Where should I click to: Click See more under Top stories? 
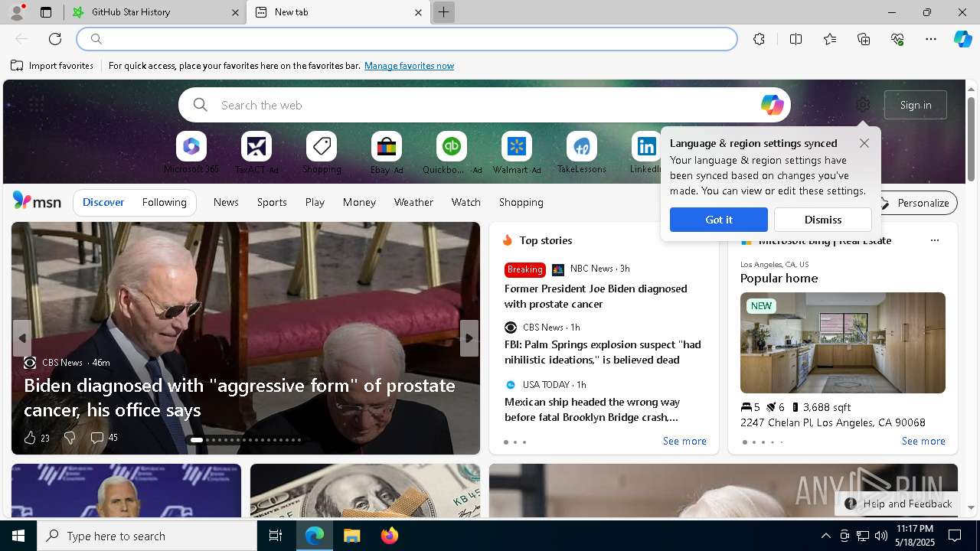(684, 442)
